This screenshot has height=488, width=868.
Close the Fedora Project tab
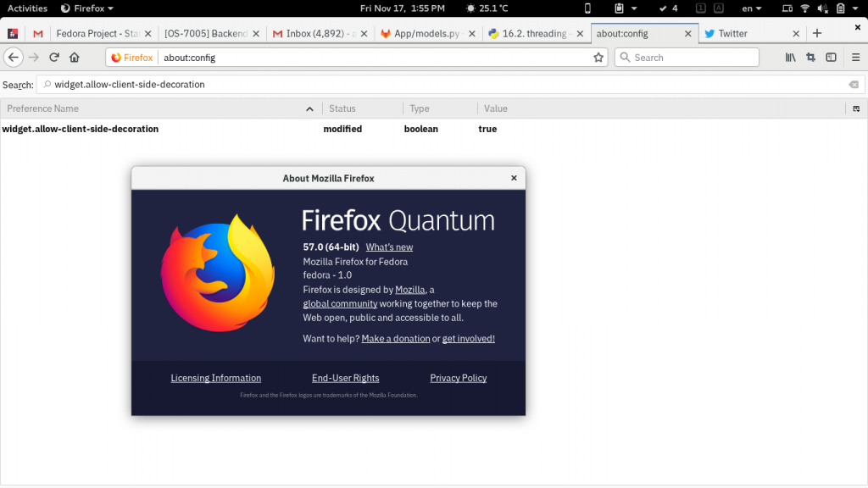[147, 34]
